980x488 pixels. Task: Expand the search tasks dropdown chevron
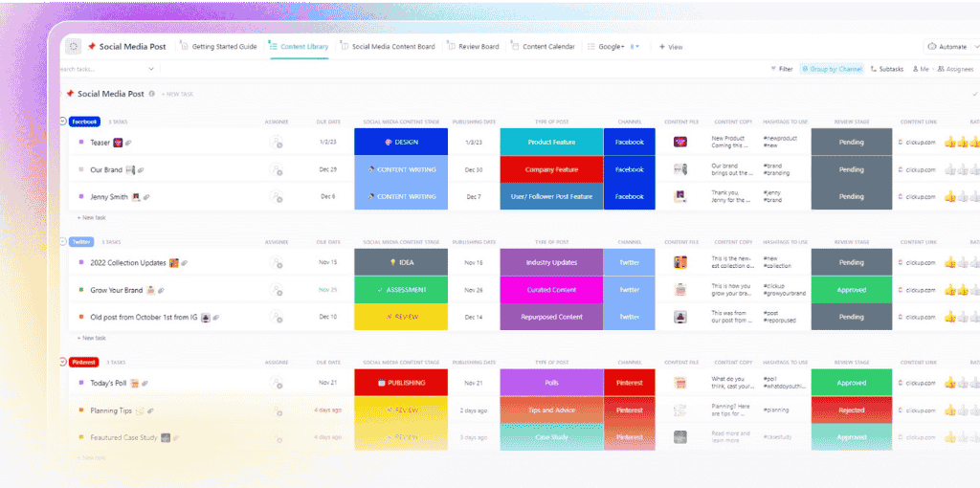click(x=150, y=69)
